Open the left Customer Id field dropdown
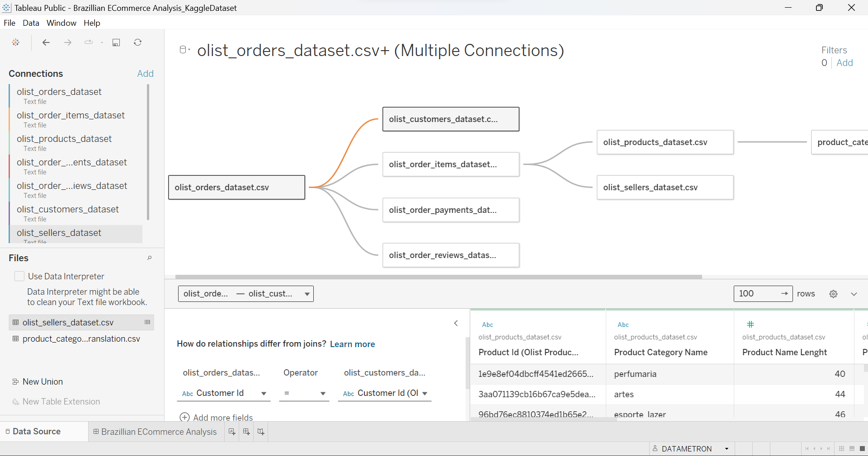Image resolution: width=868 pixels, height=456 pixels. pos(224,393)
